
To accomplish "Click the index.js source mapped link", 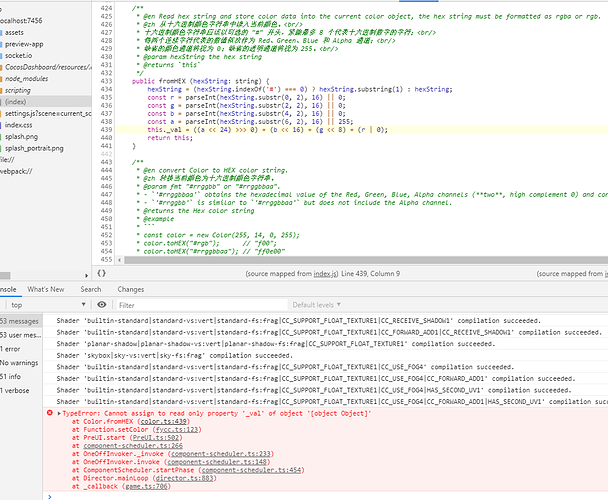I will (325, 274).
